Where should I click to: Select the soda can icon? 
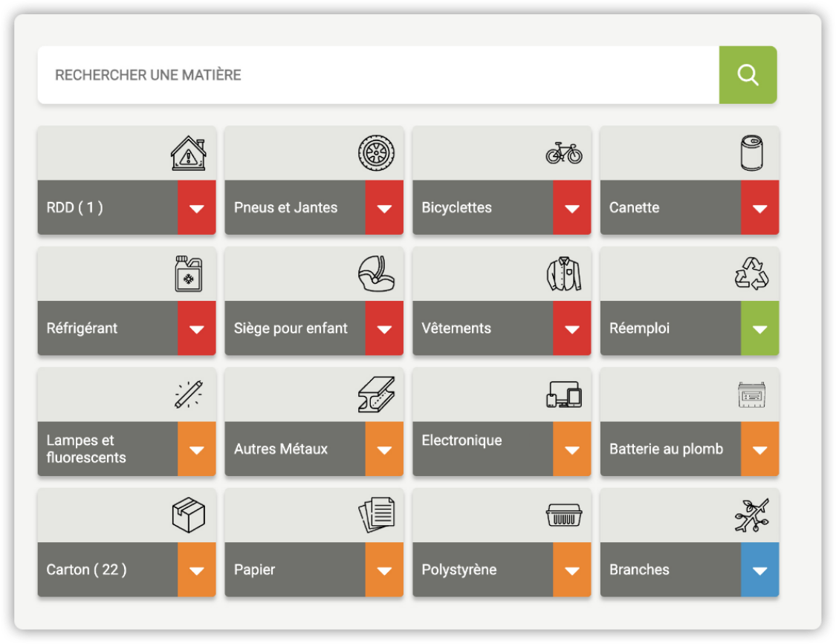coord(751,153)
